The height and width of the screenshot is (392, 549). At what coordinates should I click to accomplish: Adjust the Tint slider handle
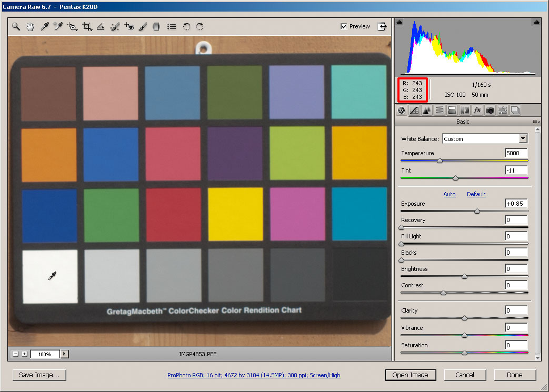pos(455,178)
